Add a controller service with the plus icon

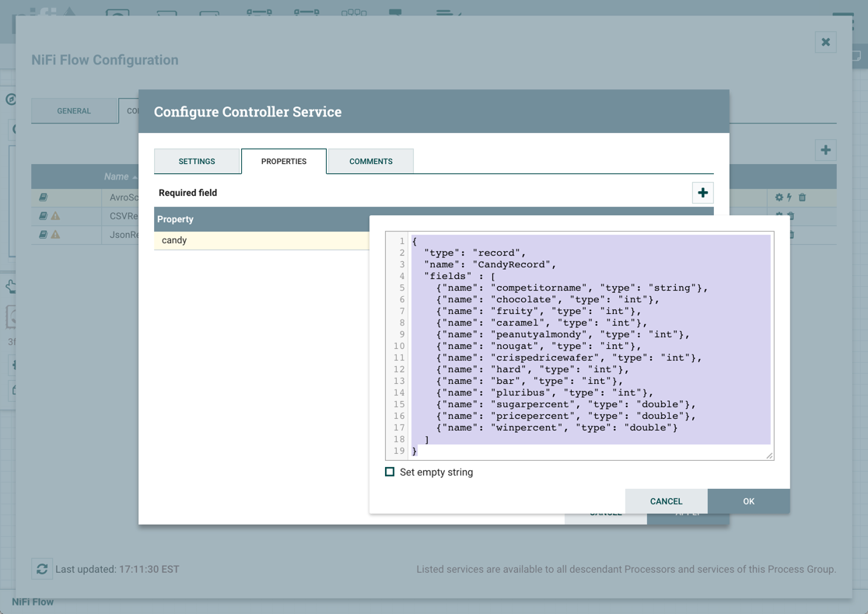tap(825, 150)
